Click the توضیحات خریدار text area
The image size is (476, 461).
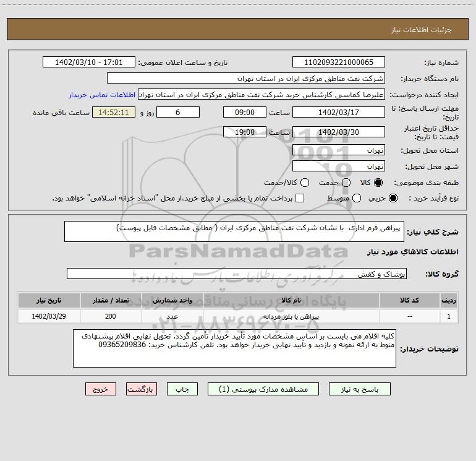(234, 348)
